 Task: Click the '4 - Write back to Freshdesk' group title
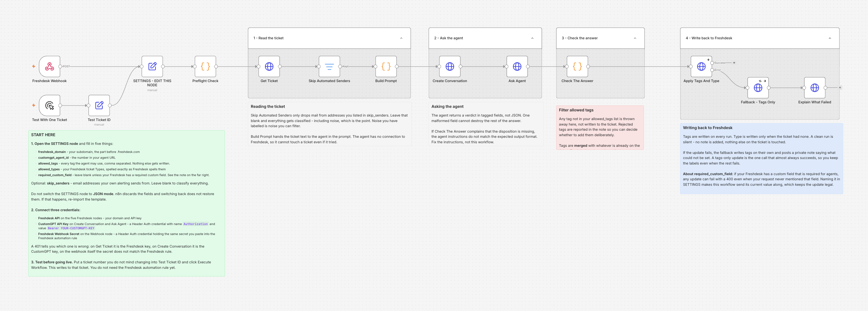point(709,38)
